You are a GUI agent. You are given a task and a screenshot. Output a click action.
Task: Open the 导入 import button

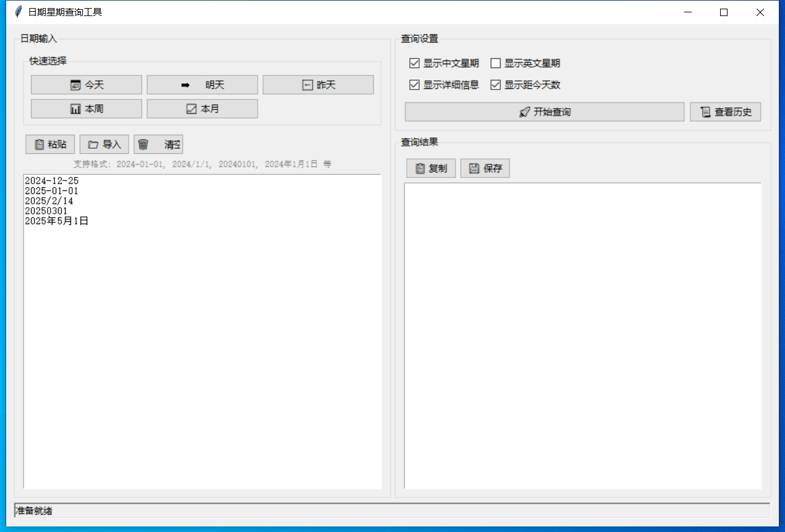point(104,145)
